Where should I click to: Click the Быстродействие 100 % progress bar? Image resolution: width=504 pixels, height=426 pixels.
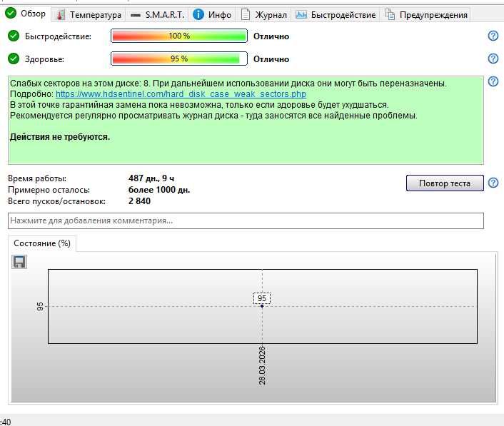coord(179,36)
